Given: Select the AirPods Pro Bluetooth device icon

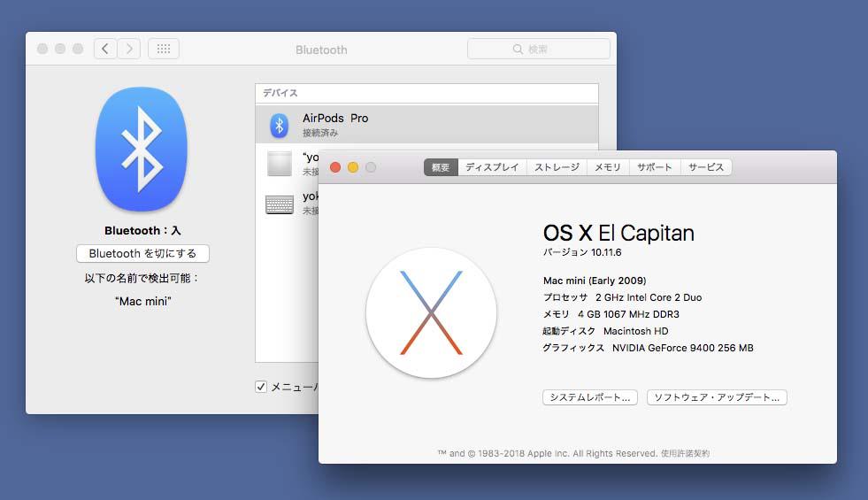Looking at the screenshot, I should (x=279, y=125).
